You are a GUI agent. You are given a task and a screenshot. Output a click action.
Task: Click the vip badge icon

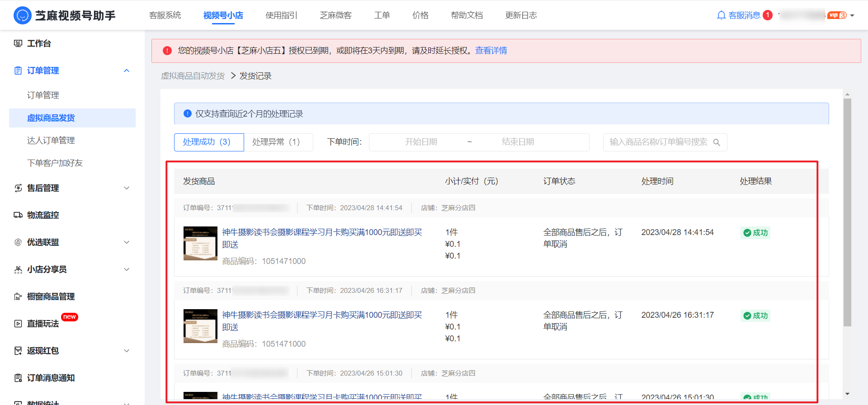coord(837,15)
